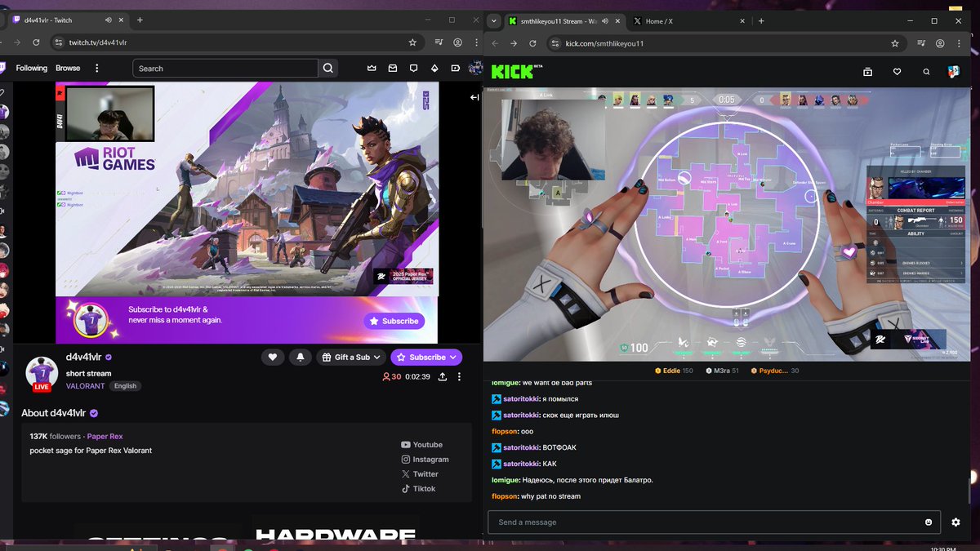Open a new tab in Twitch window

click(x=140, y=20)
